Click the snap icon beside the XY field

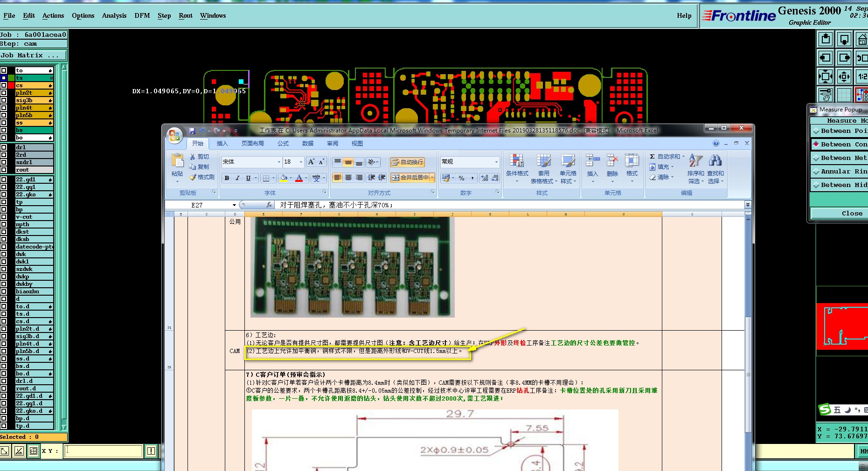click(34, 451)
